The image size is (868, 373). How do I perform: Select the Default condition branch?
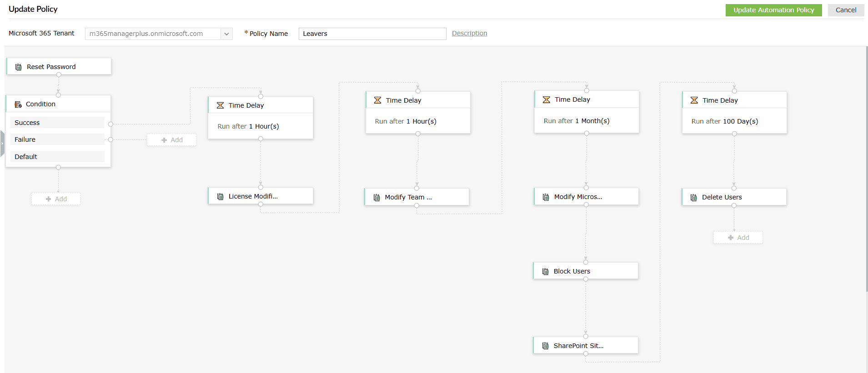tap(57, 157)
